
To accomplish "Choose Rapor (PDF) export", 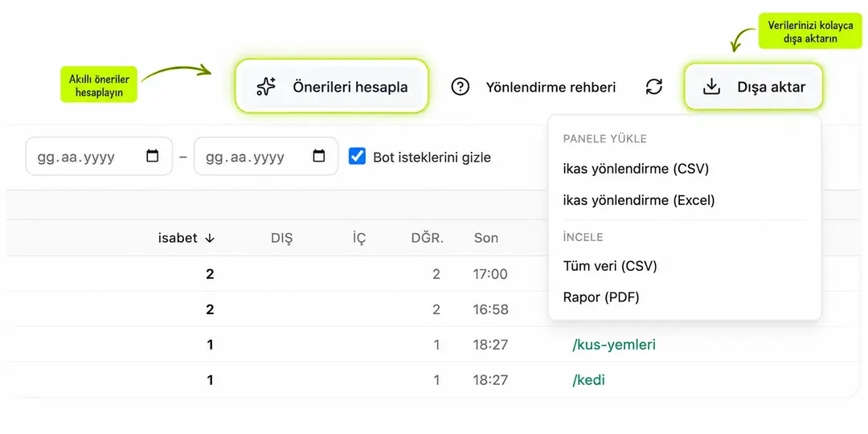I will coord(601,297).
